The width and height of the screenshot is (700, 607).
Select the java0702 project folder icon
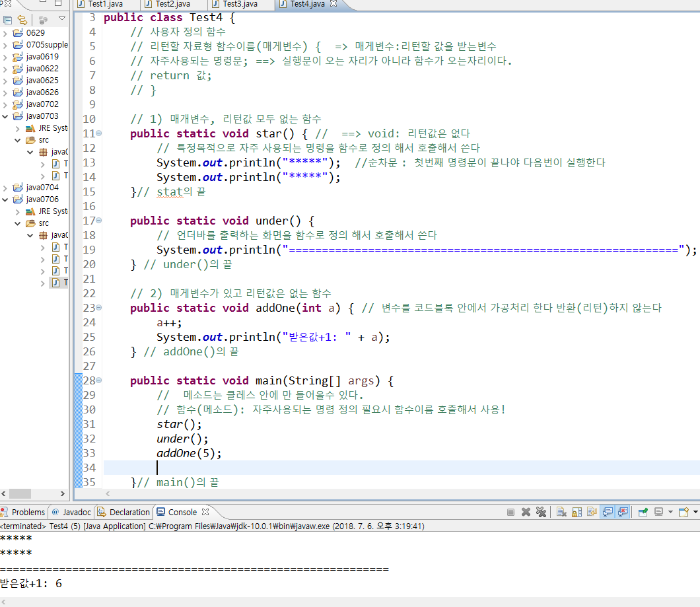tap(18, 104)
